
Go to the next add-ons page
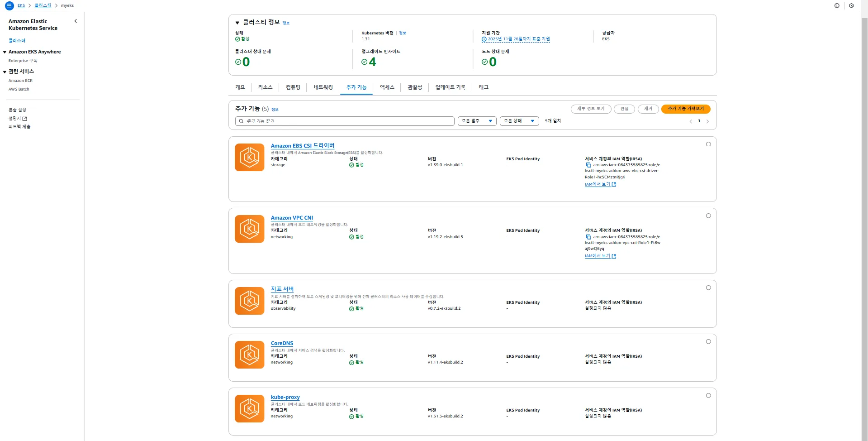[707, 121]
